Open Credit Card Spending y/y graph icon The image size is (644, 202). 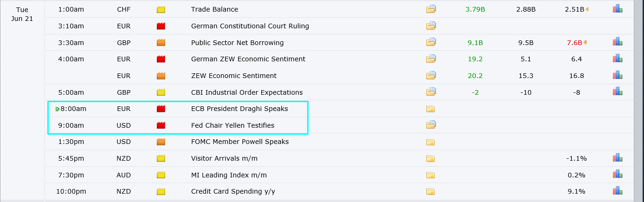tap(618, 191)
